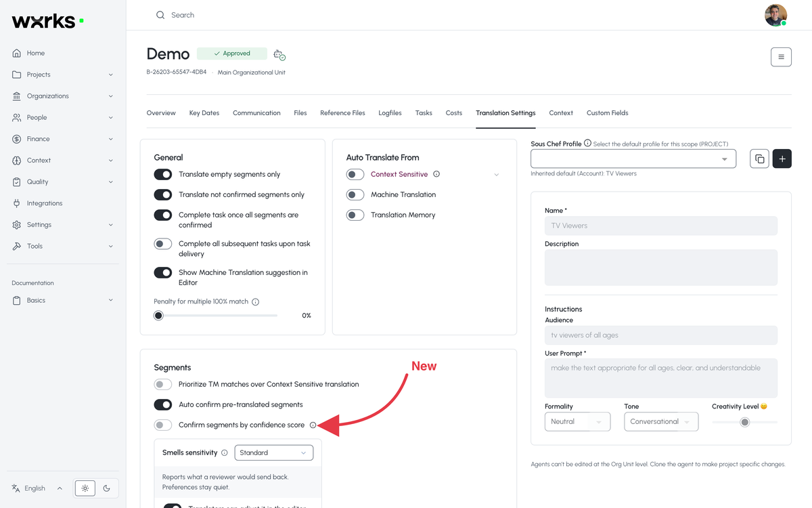
Task: Switch to light mode sun icon
Action: pyautogui.click(x=85, y=488)
